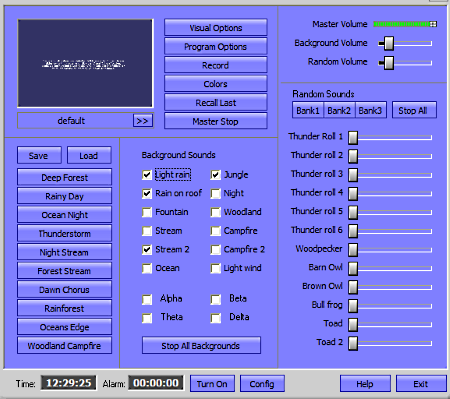Select the Deep Forest preset

tap(64, 177)
